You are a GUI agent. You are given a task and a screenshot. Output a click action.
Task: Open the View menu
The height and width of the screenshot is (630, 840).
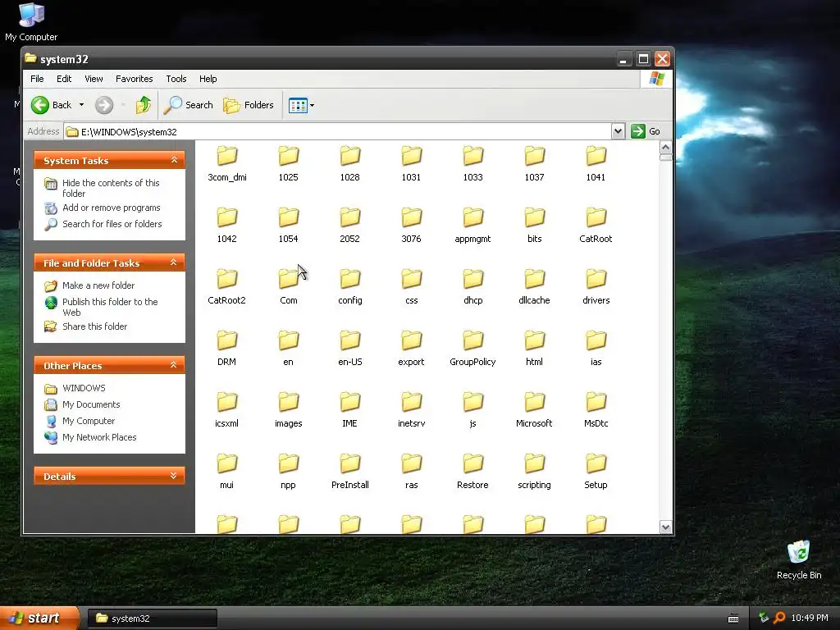94,79
